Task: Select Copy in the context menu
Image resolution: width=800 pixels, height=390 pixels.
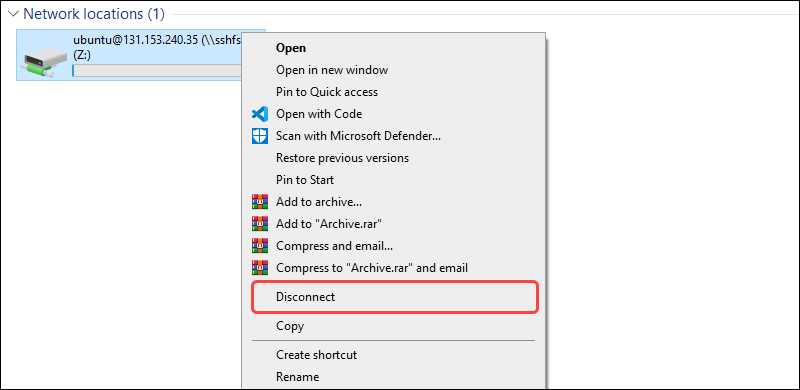Action: pos(290,326)
